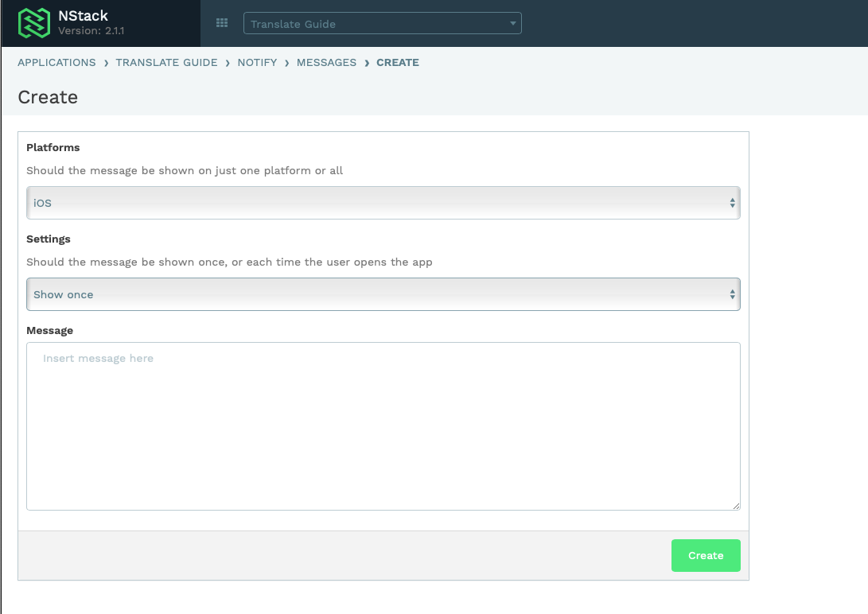Click the green Create button
The image size is (868, 614).
point(706,555)
